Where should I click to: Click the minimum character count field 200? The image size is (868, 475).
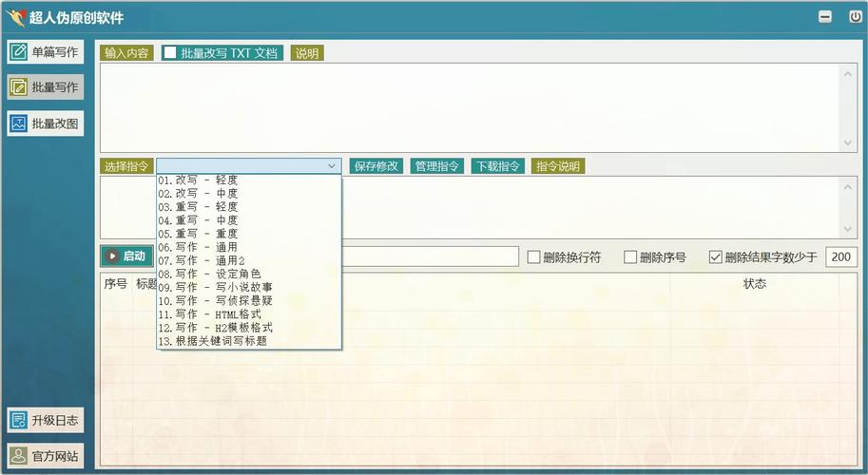(x=840, y=256)
